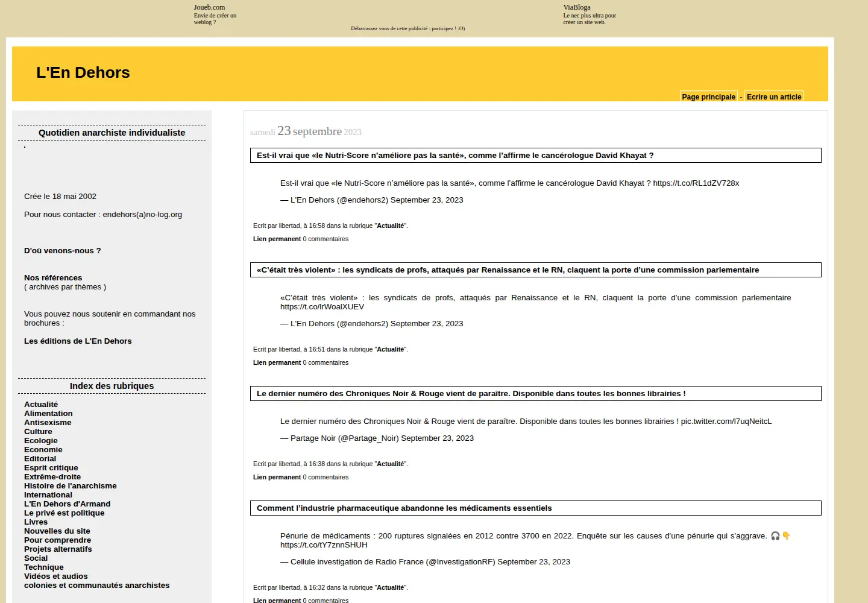
Task: Open the Chroniques Noir & Rouge article title
Action: (x=471, y=394)
